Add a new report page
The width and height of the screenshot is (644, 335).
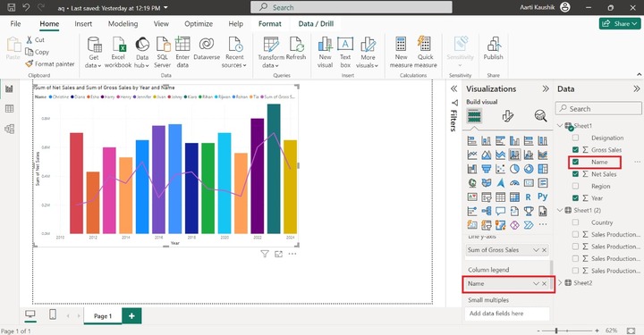coord(131,315)
